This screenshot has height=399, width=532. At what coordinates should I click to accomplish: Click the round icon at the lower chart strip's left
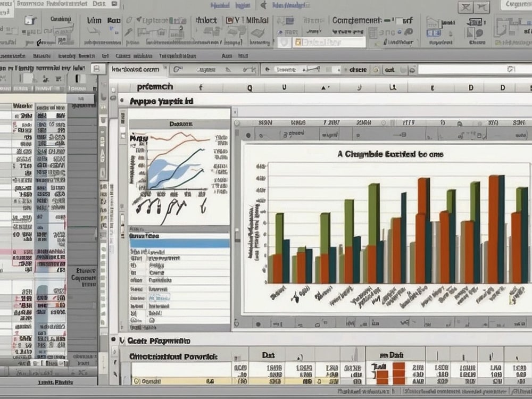coord(237,323)
